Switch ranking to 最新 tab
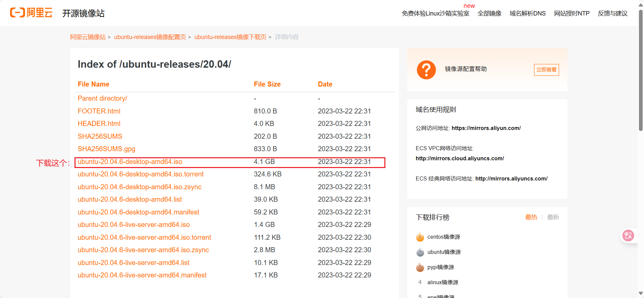The image size is (644, 298). point(553,217)
